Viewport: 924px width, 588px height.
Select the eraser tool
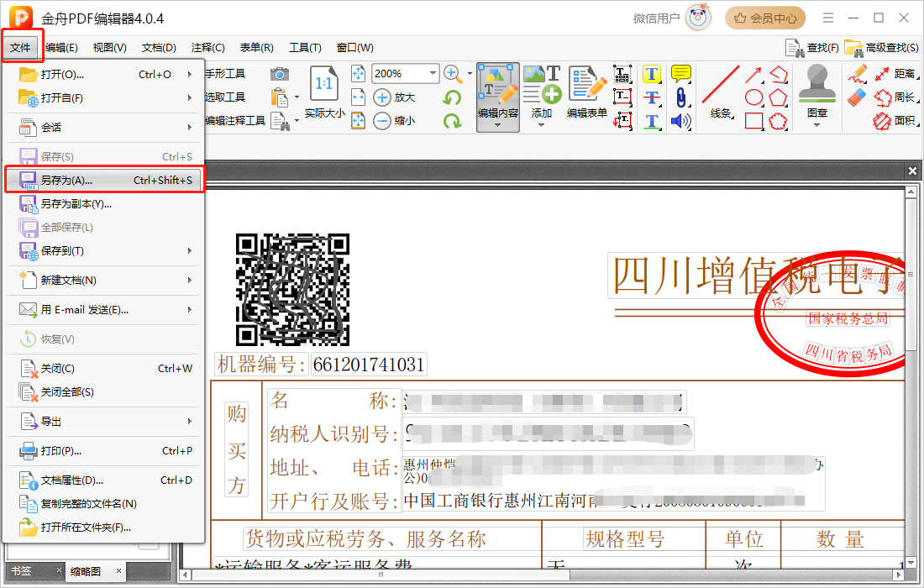pos(858,97)
